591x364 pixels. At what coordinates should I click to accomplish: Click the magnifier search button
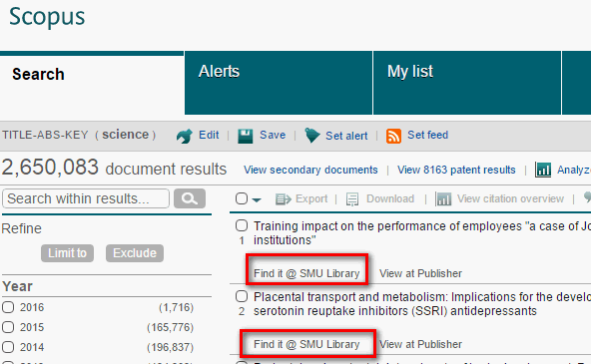tap(190, 198)
